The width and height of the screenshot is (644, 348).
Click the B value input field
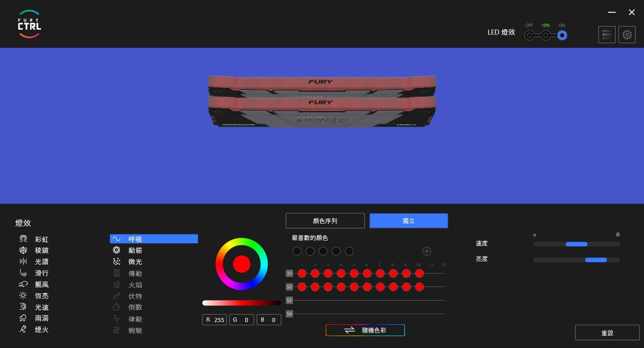[269, 320]
